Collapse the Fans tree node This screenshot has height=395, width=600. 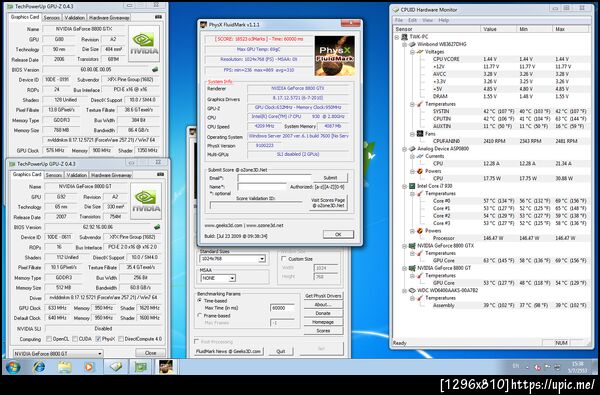412,134
